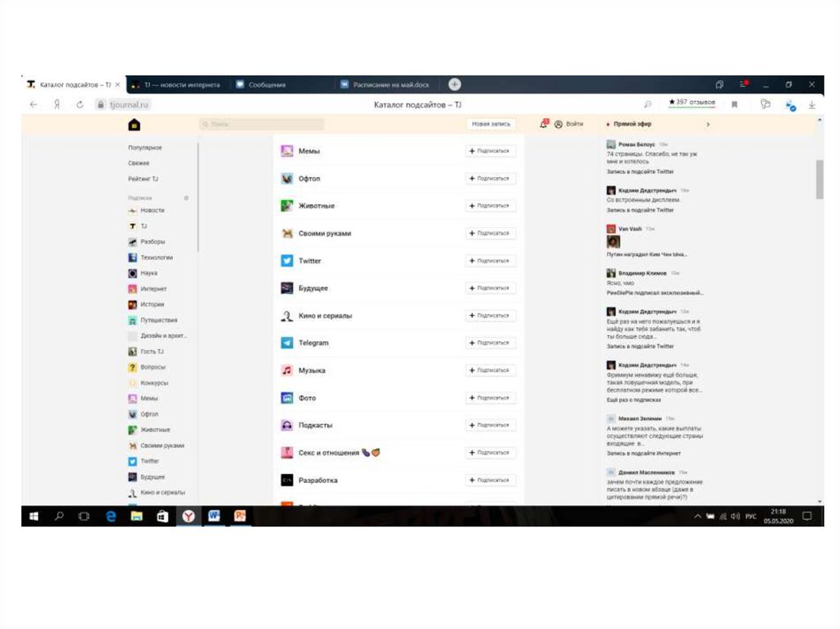Open Разборы in sidebar subscriptions
This screenshot has width=840, height=629.
147,242
